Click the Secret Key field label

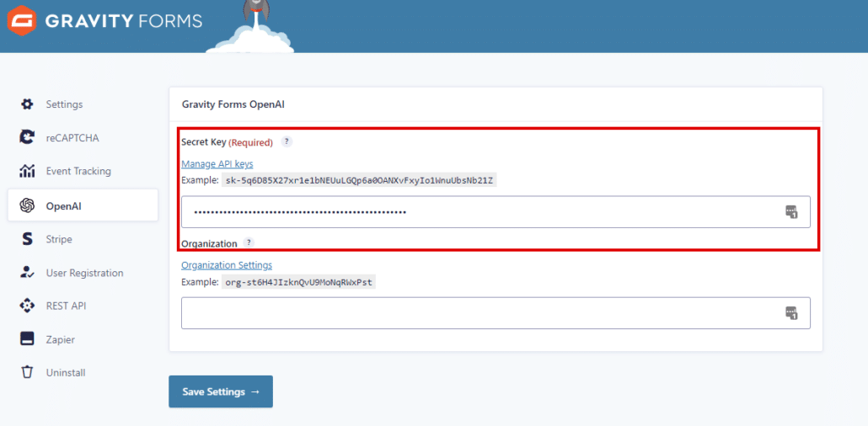[204, 142]
